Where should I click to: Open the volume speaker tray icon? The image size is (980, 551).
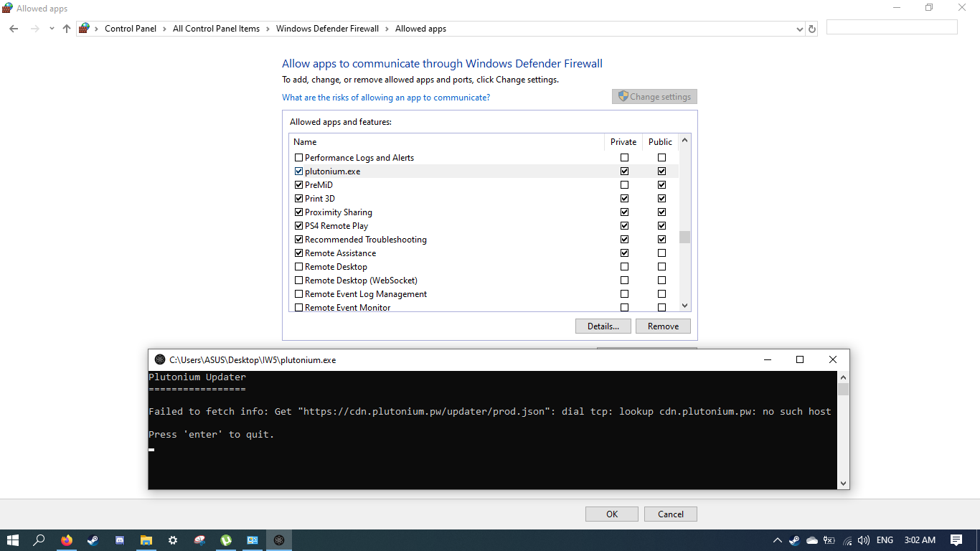coord(864,540)
